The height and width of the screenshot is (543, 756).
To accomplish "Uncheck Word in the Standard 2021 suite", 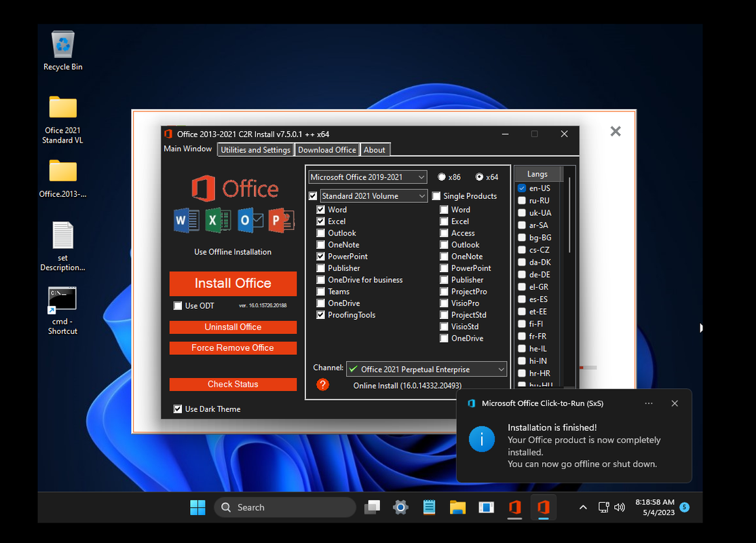I will 320,209.
